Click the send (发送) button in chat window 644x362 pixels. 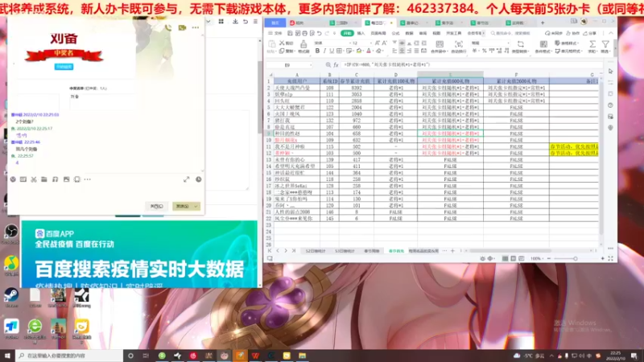click(x=183, y=206)
